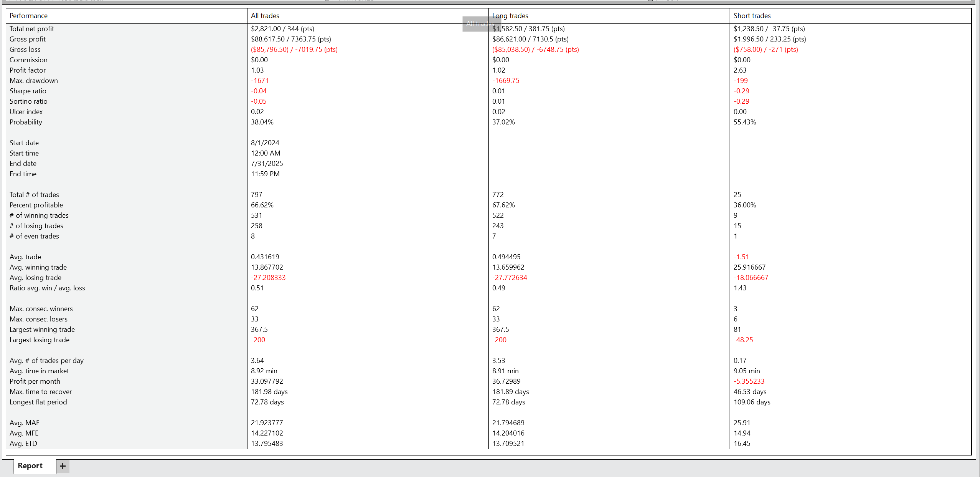
Task: Select the Ratio avg. win / avg. loss label
Action: tap(48, 288)
